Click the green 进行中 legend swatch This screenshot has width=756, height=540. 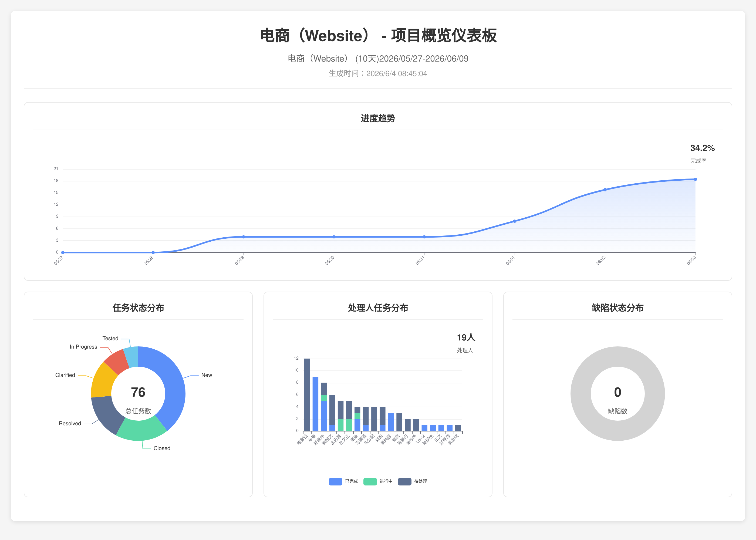pos(370,481)
